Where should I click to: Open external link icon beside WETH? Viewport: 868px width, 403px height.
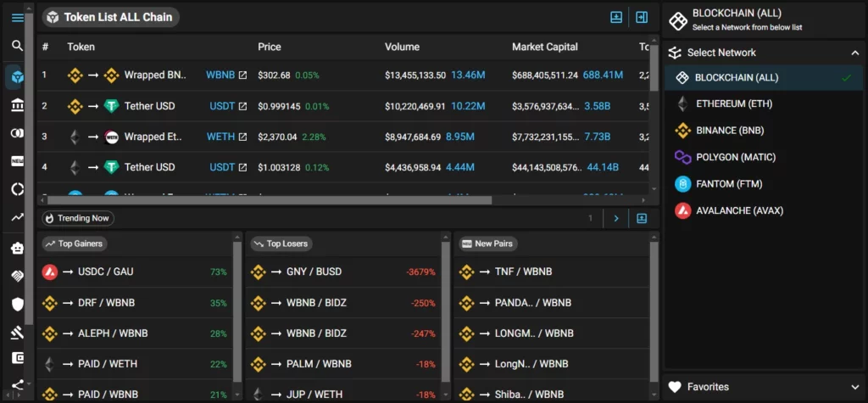point(242,137)
